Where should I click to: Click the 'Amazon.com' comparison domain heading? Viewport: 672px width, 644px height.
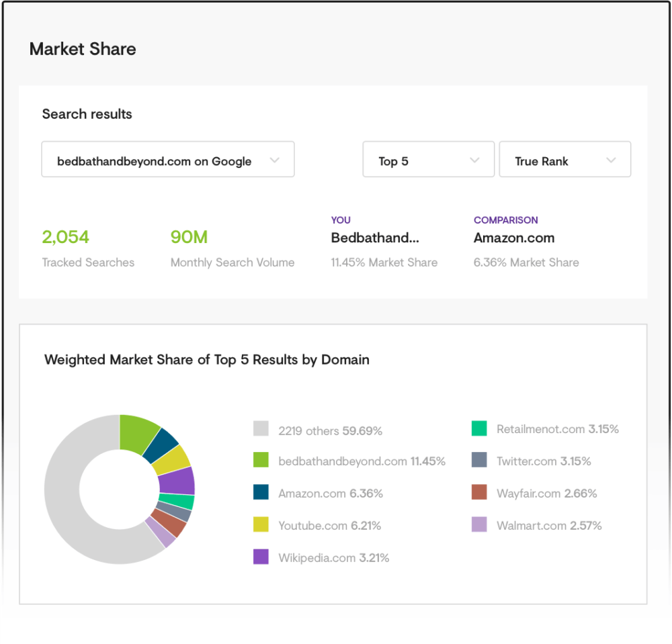coord(514,238)
